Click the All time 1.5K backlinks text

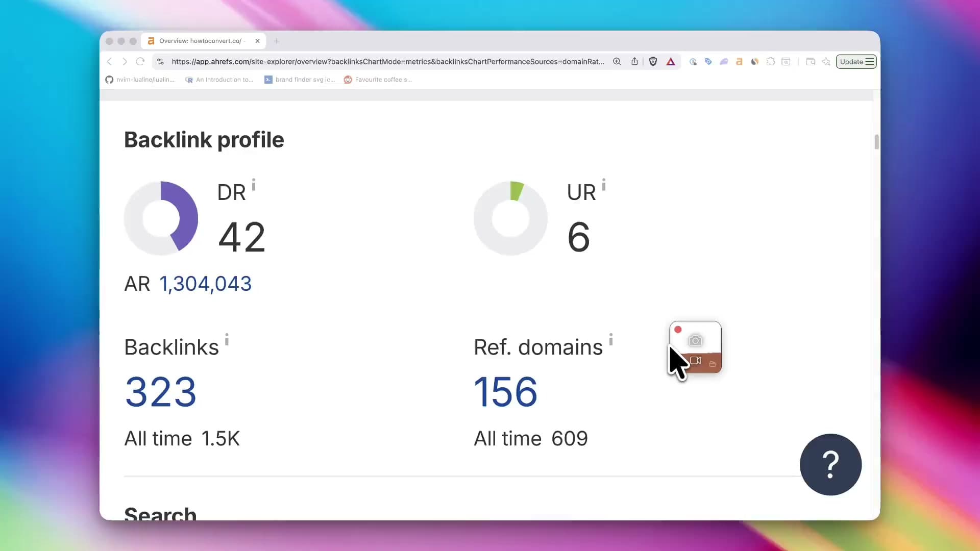182,439
